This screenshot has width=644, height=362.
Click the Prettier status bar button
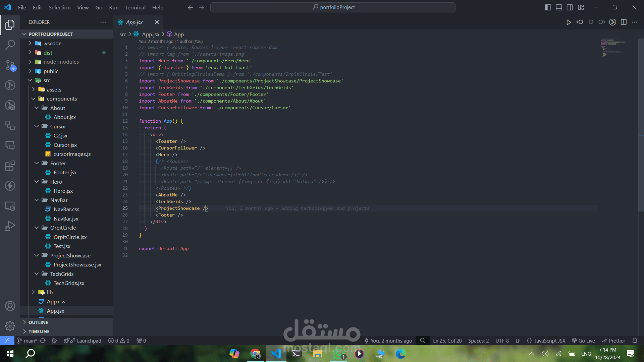(x=613, y=341)
